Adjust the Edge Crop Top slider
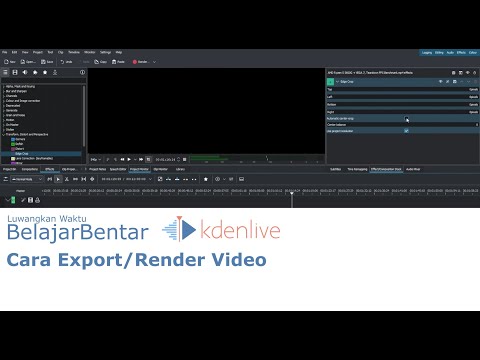 pos(403,89)
